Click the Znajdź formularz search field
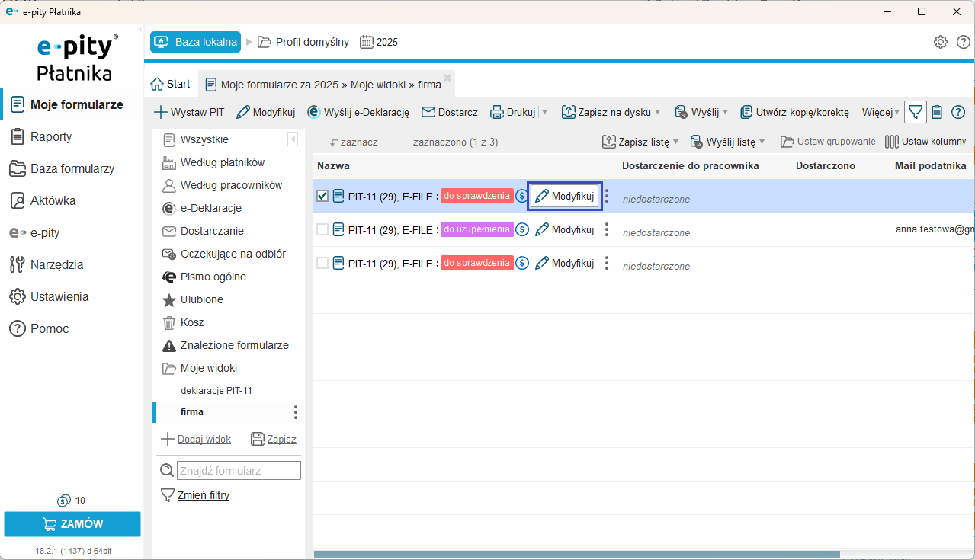Screen dimensions: 975x560 pos(239,471)
